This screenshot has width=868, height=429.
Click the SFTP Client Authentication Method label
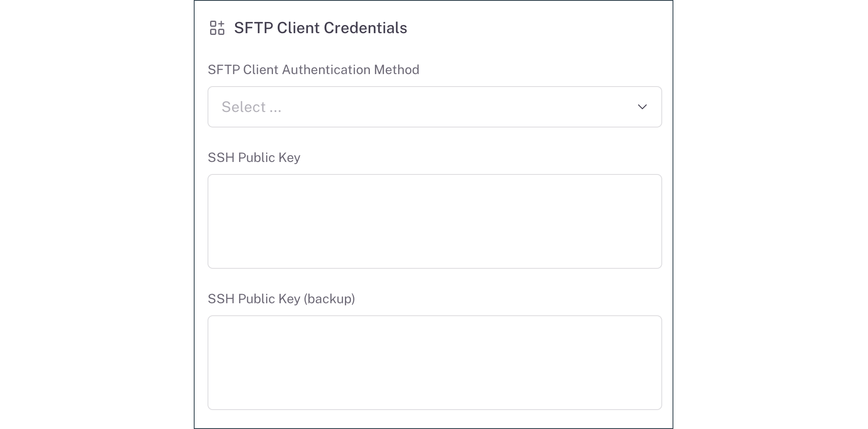point(313,69)
